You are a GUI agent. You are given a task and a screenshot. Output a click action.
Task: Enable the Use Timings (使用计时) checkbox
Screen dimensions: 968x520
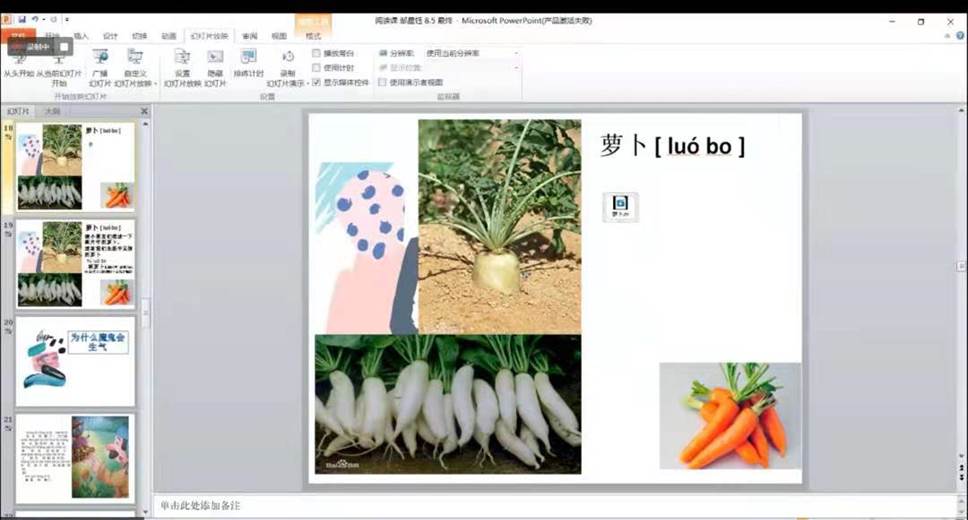tap(317, 67)
